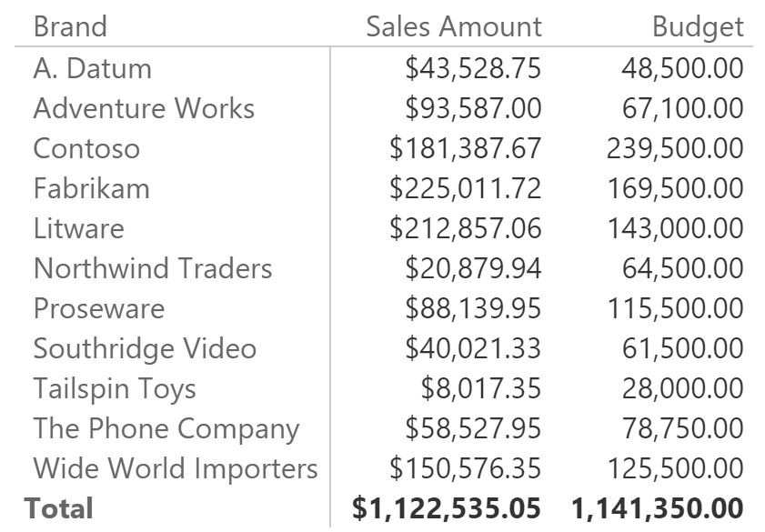This screenshot has width=765, height=532.
Task: Select the Northwind Traders brand cell
Action: (153, 268)
